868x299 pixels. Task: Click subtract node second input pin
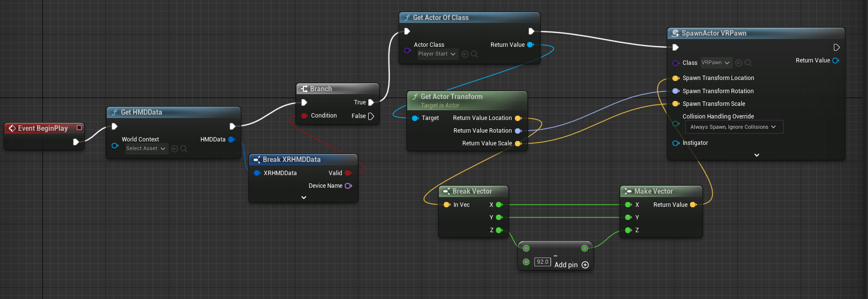(x=526, y=262)
